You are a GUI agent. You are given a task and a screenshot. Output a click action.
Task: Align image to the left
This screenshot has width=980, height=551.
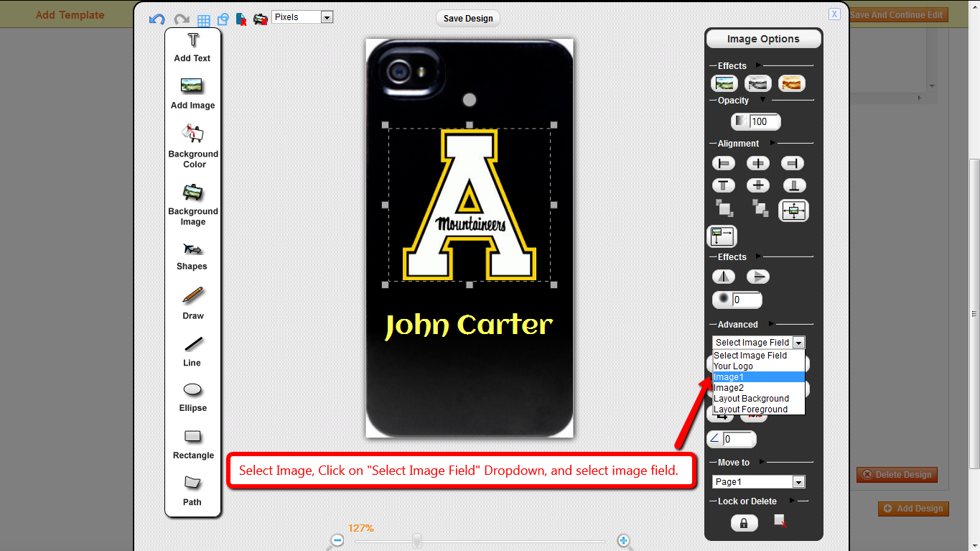click(x=724, y=163)
